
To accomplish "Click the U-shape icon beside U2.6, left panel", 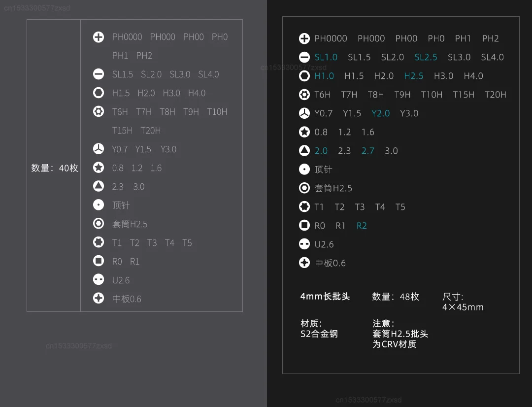I will coord(99,279).
